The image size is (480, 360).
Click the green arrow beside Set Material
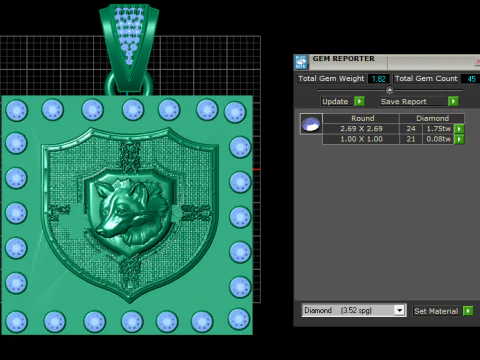click(468, 311)
